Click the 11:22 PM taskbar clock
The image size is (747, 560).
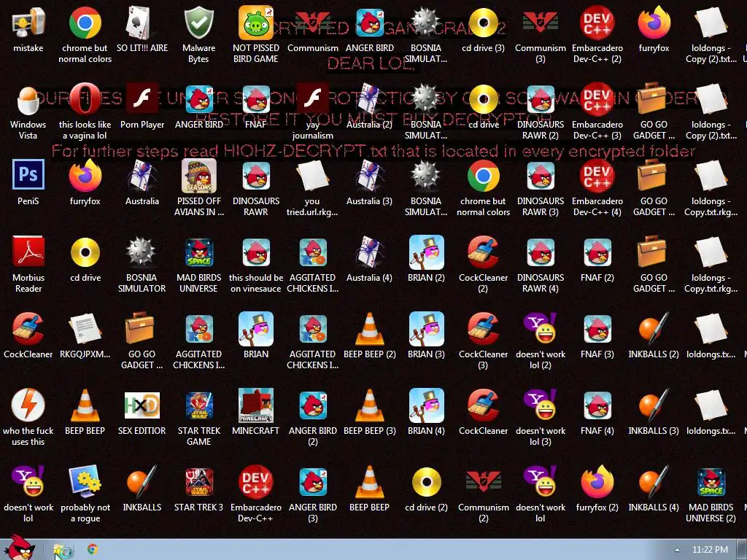pyautogui.click(x=710, y=550)
